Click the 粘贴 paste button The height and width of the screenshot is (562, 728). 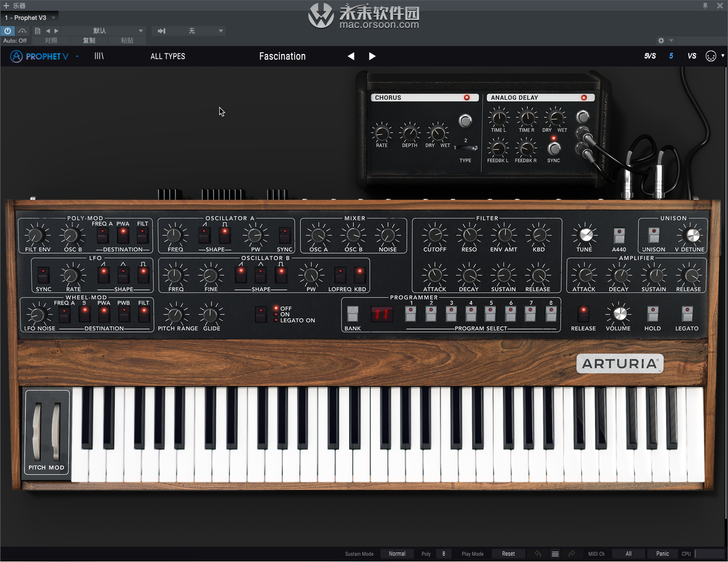pyautogui.click(x=127, y=40)
